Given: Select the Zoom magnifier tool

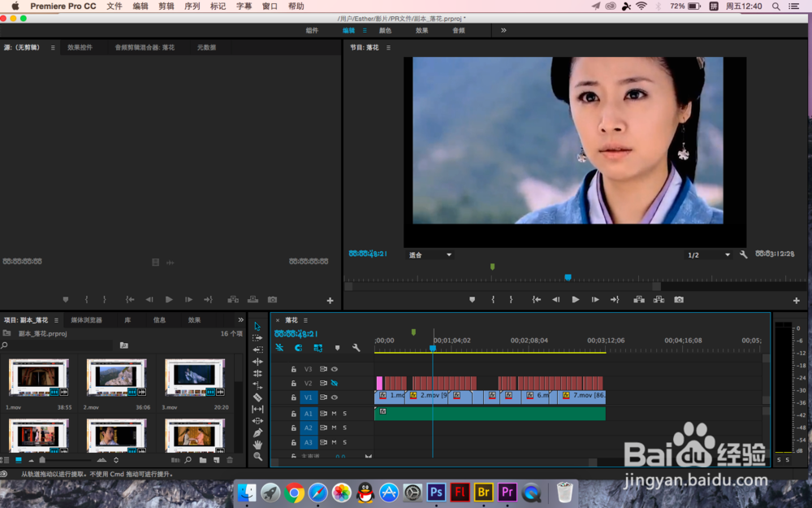Looking at the screenshot, I should [x=257, y=457].
